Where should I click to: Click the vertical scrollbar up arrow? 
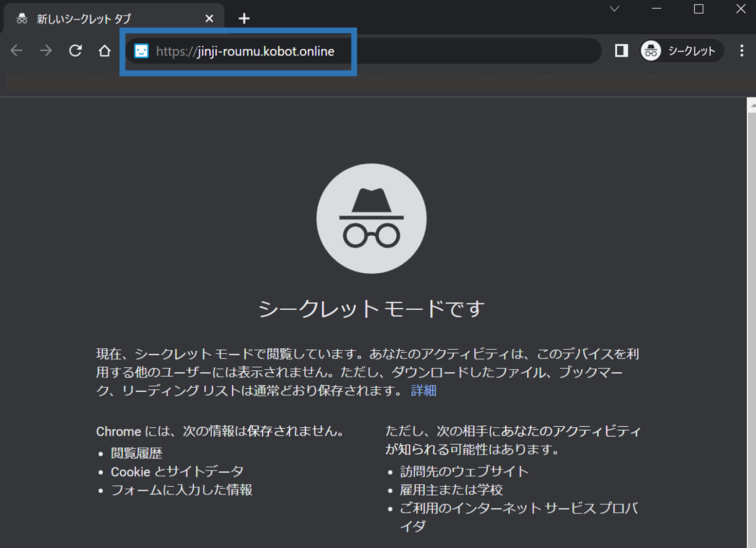[752, 105]
